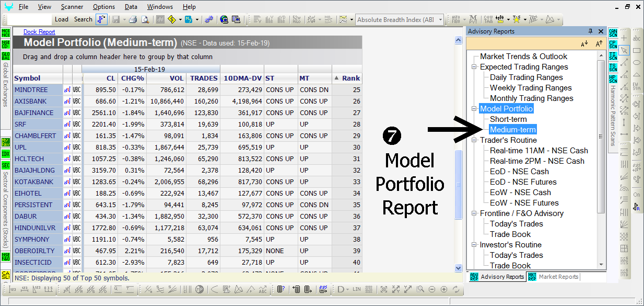Image resolution: width=644 pixels, height=306 pixels.
Task: Click the Load button
Action: [x=62, y=19]
